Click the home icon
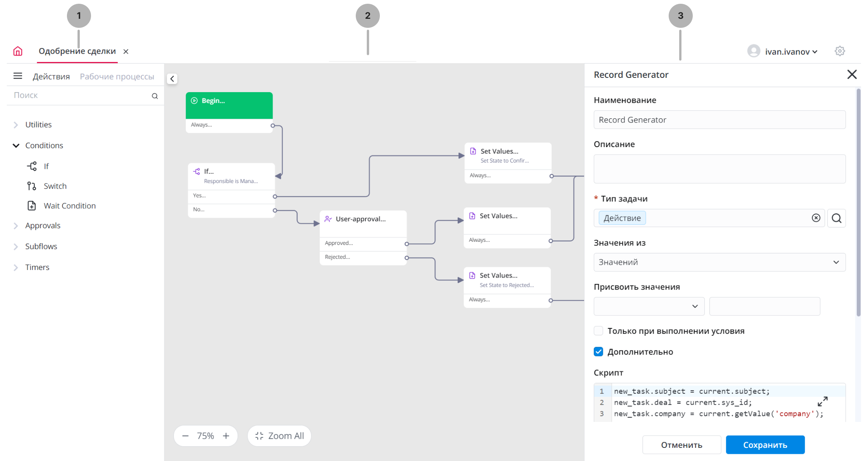Image resolution: width=868 pixels, height=461 pixels. point(18,51)
